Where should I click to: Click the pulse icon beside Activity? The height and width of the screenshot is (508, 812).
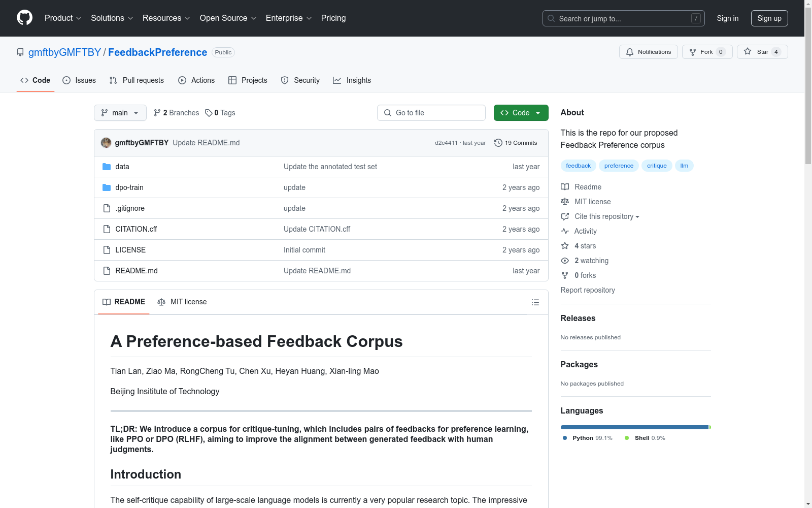click(565, 231)
